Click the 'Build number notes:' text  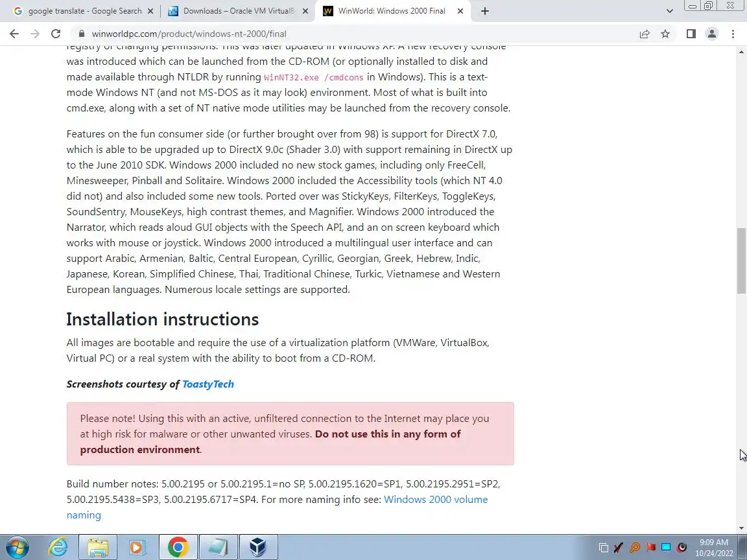[x=112, y=484]
